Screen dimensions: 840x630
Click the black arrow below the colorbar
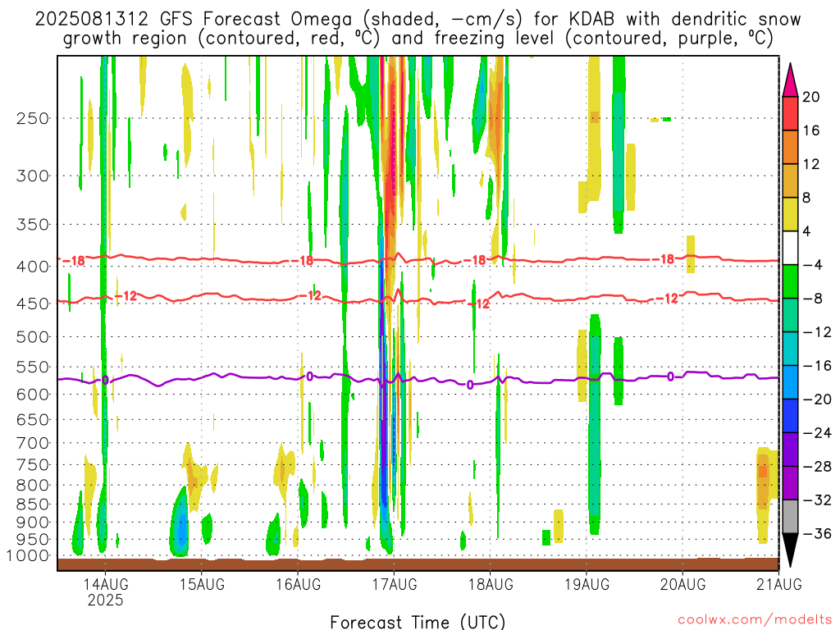click(790, 550)
